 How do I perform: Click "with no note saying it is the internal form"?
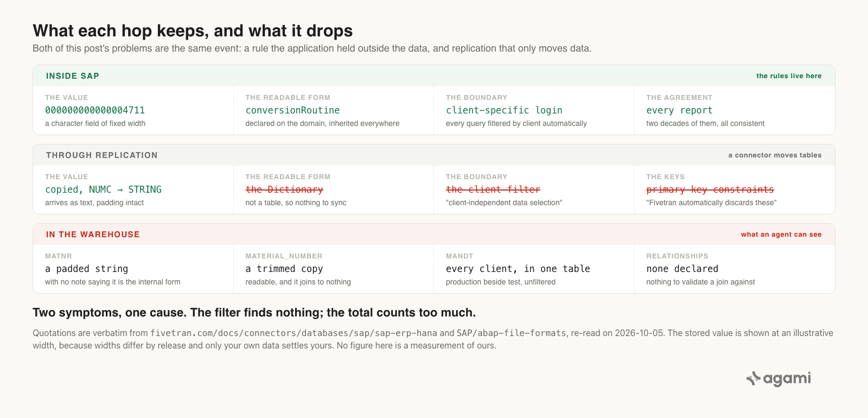[x=113, y=282]
